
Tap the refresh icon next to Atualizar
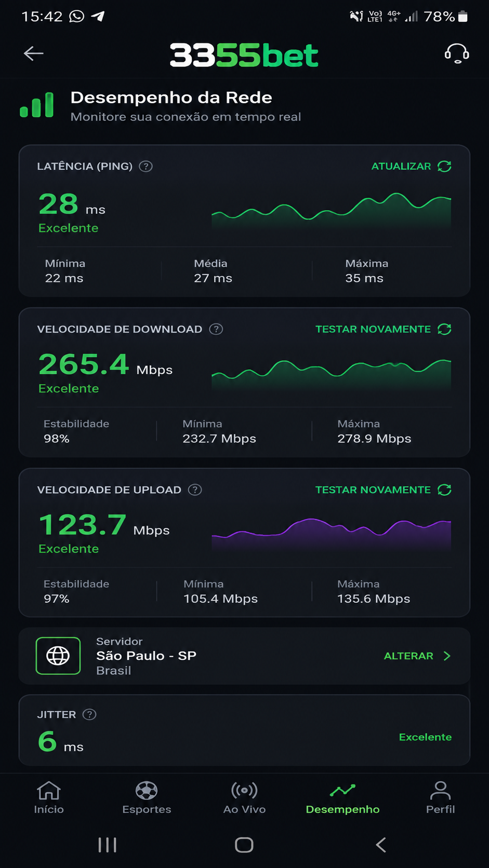pos(444,166)
